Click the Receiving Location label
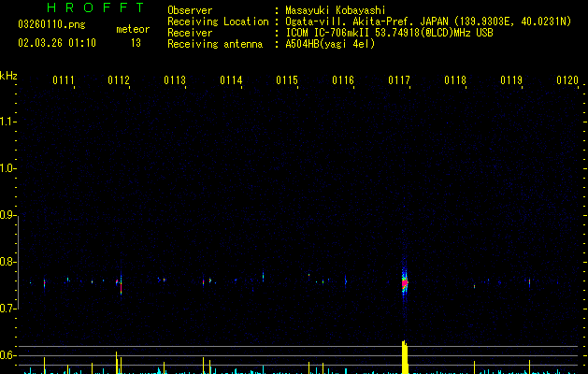Viewport: 588px width, 374px height. point(218,22)
